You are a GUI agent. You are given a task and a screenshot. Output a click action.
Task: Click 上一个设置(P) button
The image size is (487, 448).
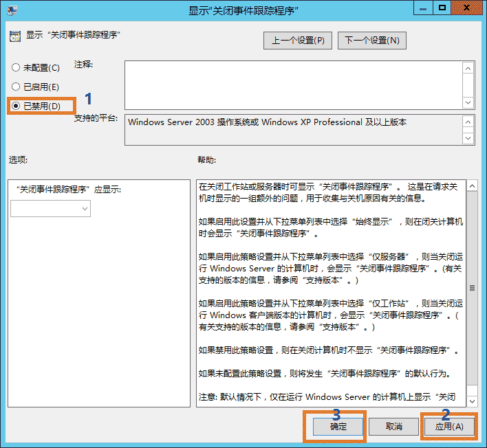pyautogui.click(x=298, y=41)
